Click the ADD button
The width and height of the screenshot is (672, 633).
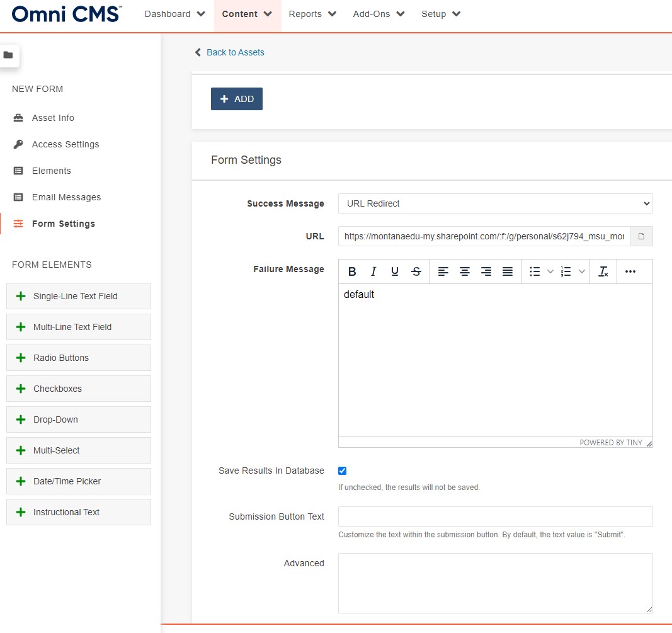[x=237, y=99]
